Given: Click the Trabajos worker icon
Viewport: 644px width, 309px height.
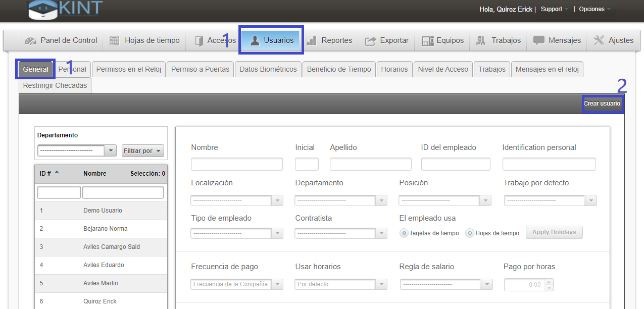Looking at the screenshot, I should click(481, 41).
